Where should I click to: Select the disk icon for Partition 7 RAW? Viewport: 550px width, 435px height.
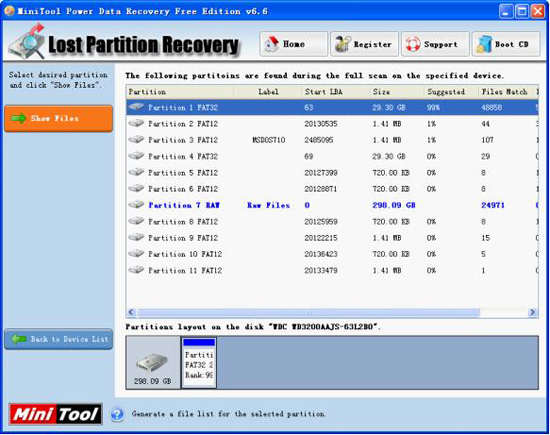pyautogui.click(x=136, y=205)
